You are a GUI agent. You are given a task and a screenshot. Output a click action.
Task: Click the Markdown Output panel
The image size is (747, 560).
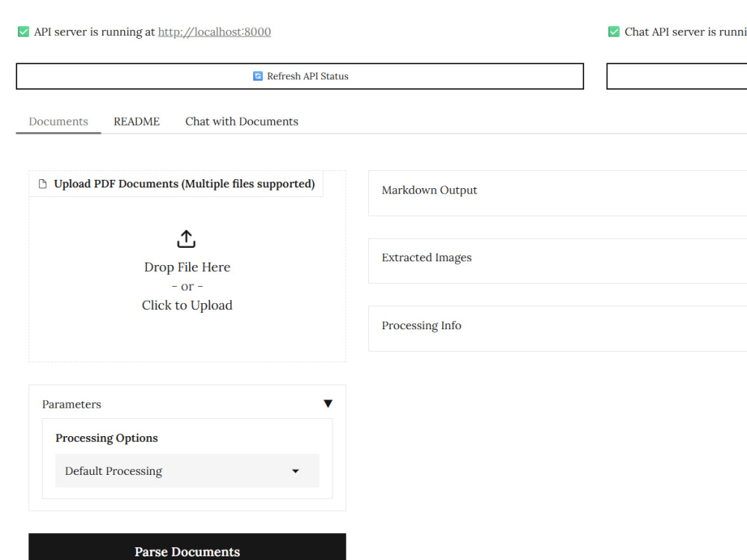pyautogui.click(x=557, y=193)
